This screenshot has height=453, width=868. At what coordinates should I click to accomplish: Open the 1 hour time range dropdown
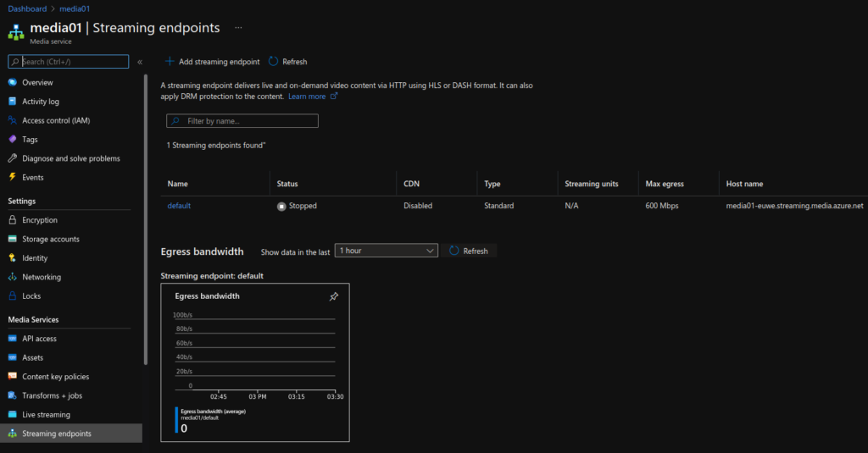pyautogui.click(x=387, y=251)
